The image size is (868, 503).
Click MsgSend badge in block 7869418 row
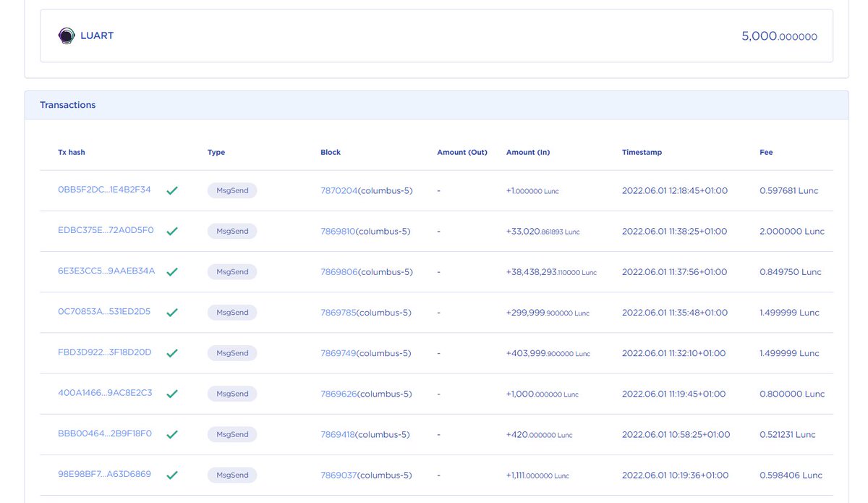[x=232, y=434]
